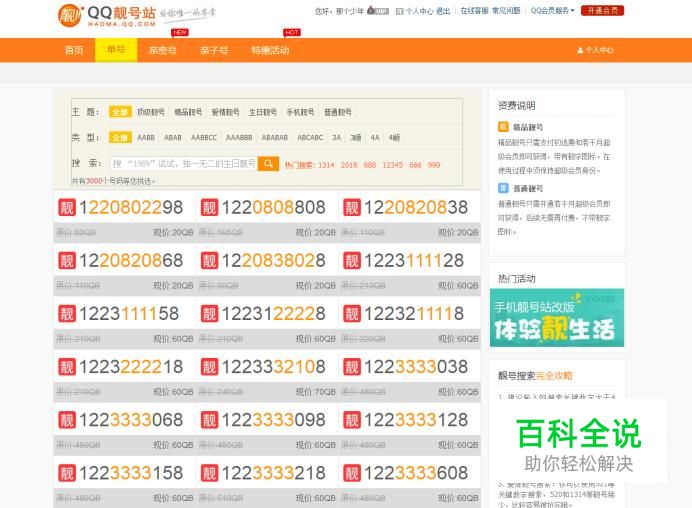Click the 靓 badge beside number 1223111128
This screenshot has width=692, height=508.
point(352,260)
